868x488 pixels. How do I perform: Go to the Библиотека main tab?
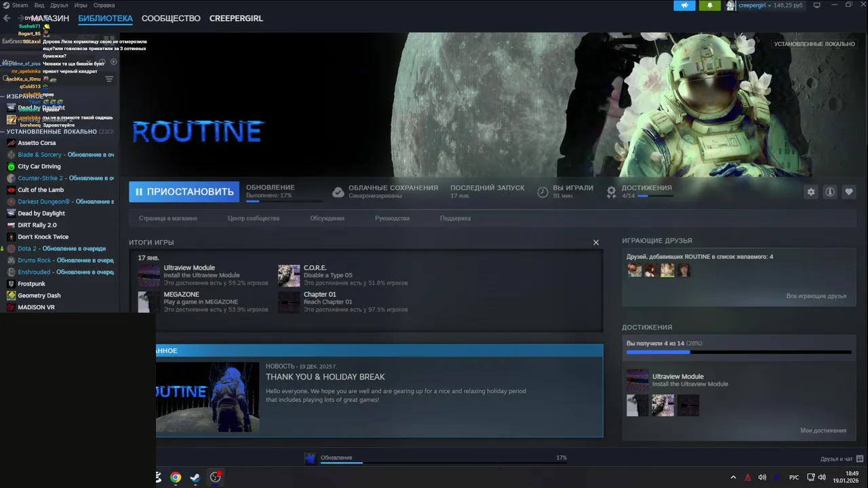point(105,18)
